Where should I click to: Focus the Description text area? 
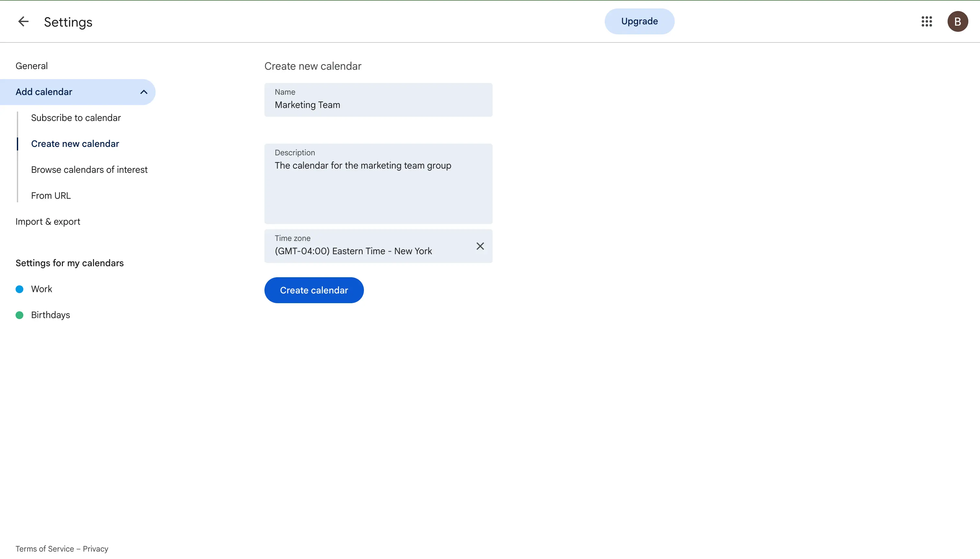point(378,184)
